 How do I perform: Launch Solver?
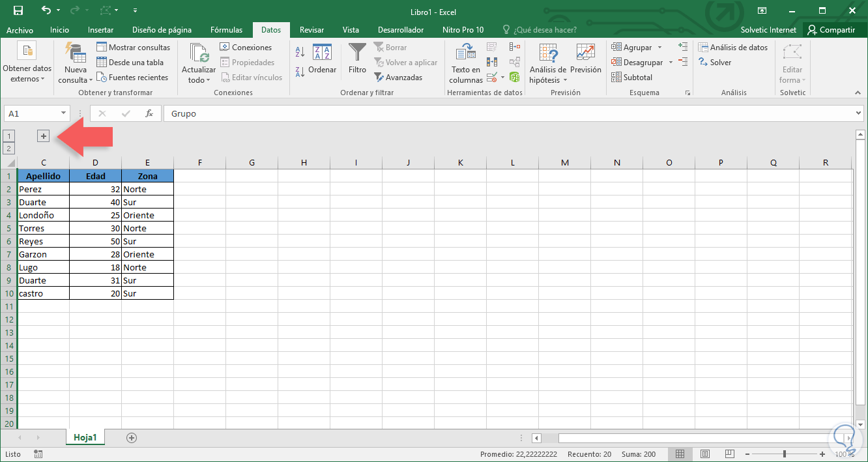(715, 63)
